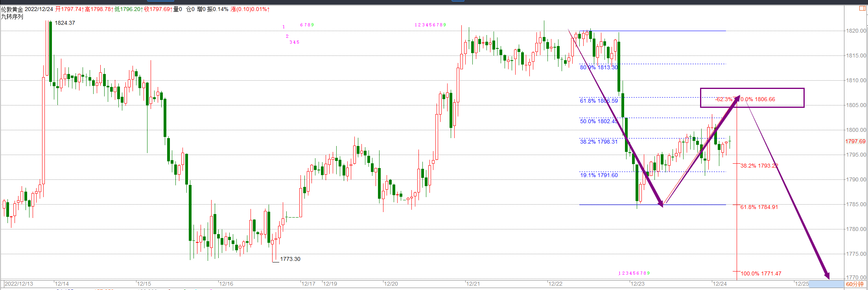
Task: Click the 1775.00 price axis label
Action: (856, 254)
